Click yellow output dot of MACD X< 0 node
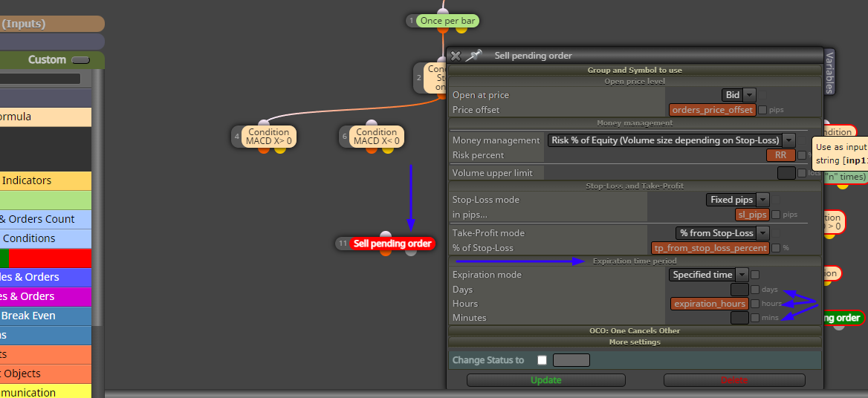 tap(388, 149)
